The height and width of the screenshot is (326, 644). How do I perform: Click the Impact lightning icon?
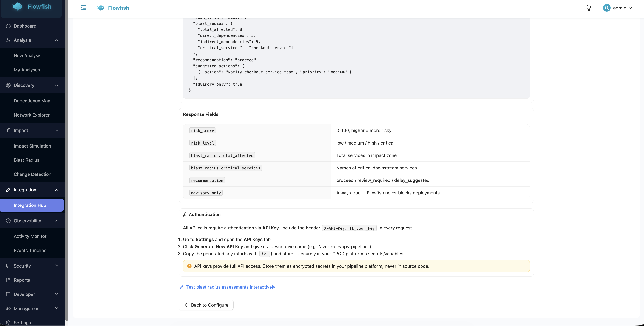click(x=8, y=131)
